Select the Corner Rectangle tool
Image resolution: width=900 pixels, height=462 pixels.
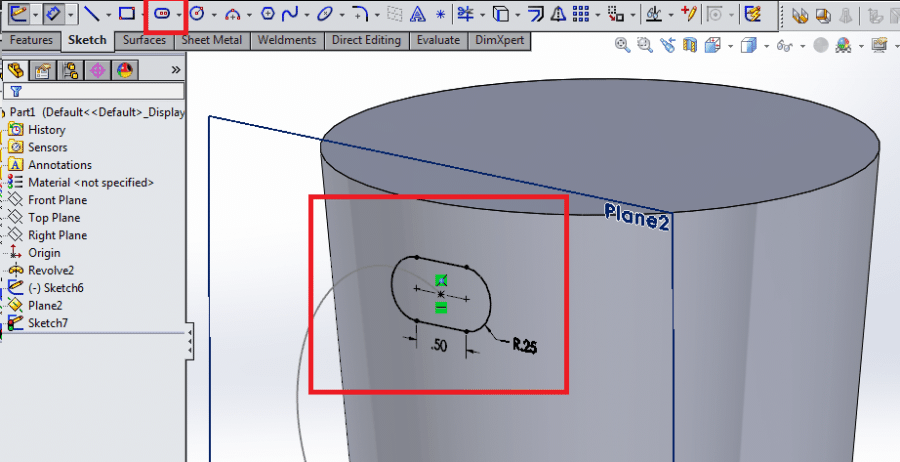click(126, 13)
